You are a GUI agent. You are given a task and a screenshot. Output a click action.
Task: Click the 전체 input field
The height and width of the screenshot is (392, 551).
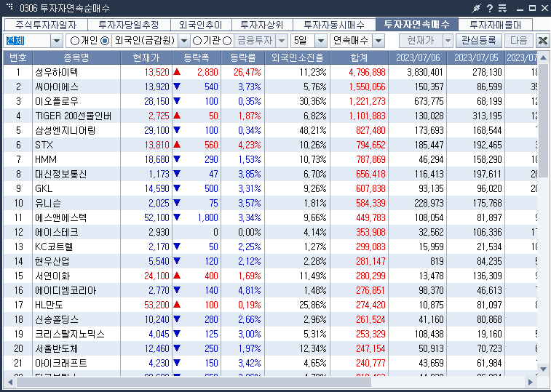27,41
